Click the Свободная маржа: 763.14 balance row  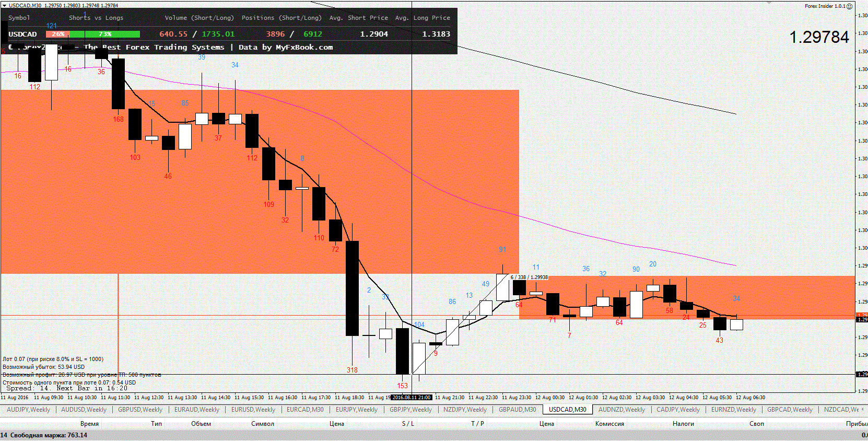pyautogui.click(x=434, y=435)
